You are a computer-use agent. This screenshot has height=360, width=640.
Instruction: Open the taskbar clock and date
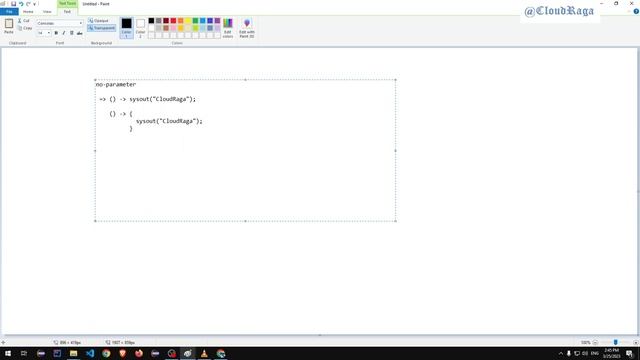click(611, 353)
